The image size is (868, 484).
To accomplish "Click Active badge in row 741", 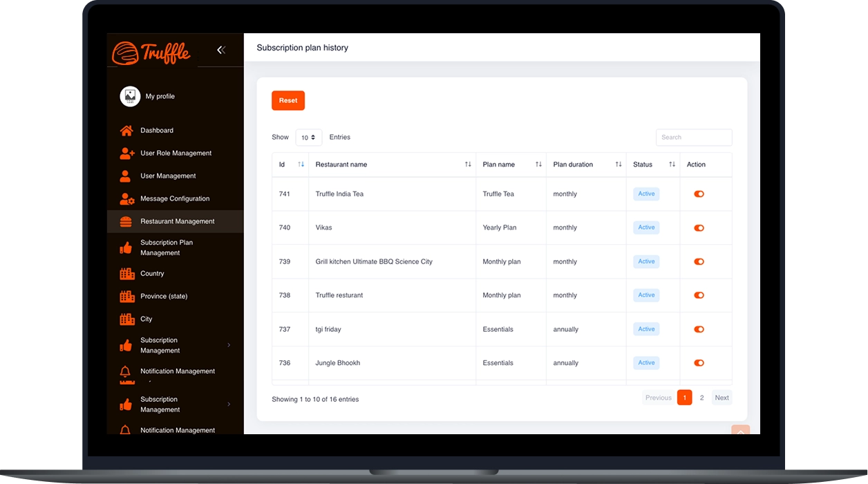I will coord(646,194).
